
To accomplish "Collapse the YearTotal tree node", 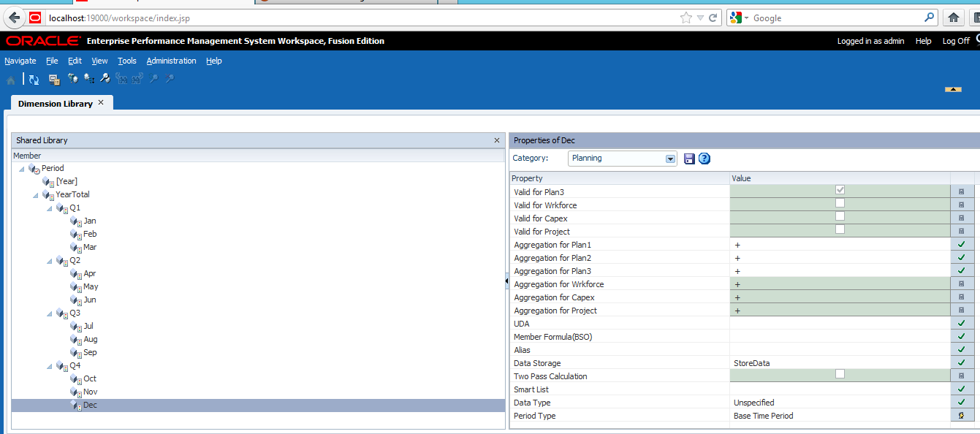I will (x=35, y=195).
